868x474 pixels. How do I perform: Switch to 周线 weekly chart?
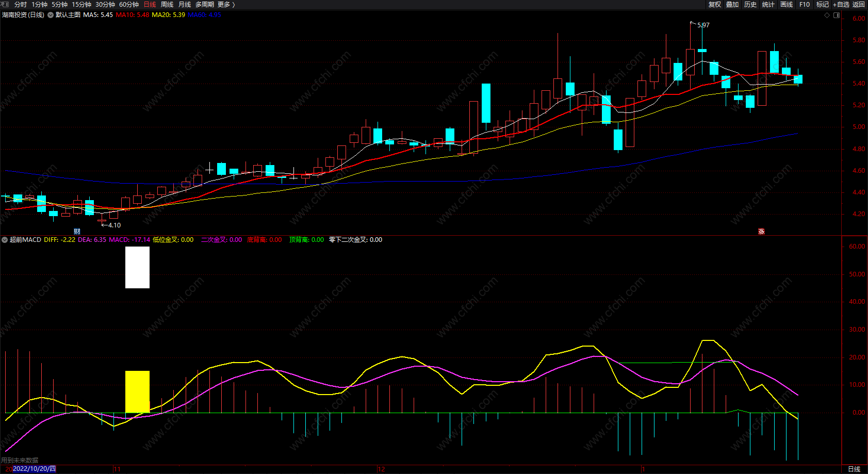tap(167, 5)
